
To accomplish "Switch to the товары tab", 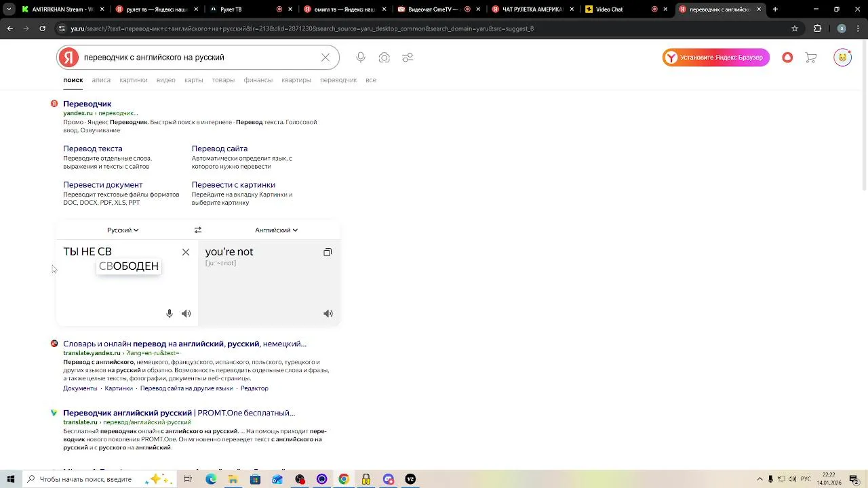I will tap(223, 80).
